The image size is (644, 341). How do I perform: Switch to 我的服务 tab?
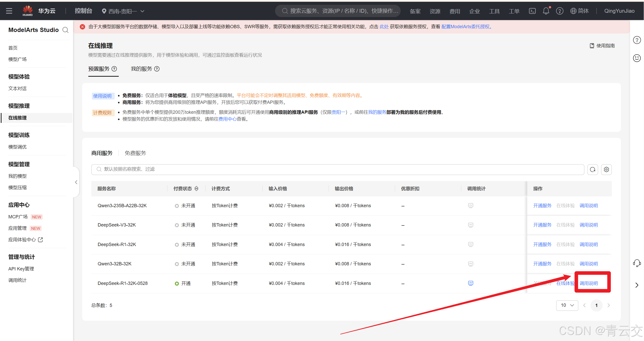tap(141, 69)
